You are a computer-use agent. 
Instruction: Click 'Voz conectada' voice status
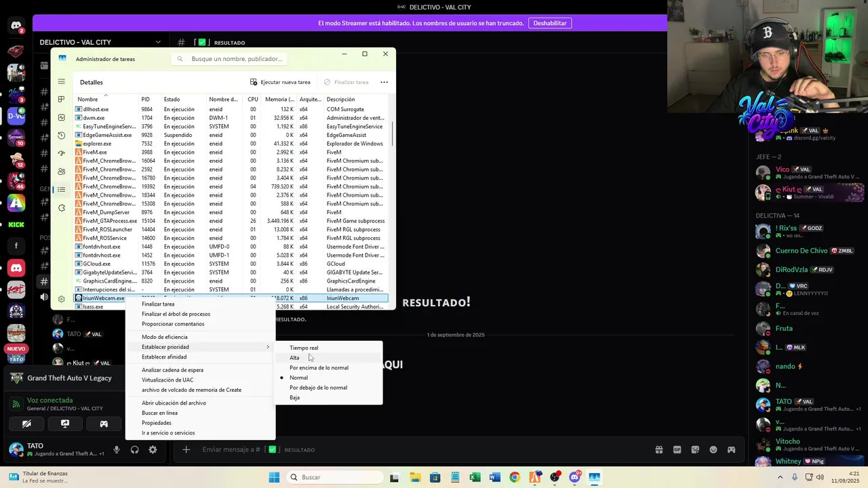point(50,400)
